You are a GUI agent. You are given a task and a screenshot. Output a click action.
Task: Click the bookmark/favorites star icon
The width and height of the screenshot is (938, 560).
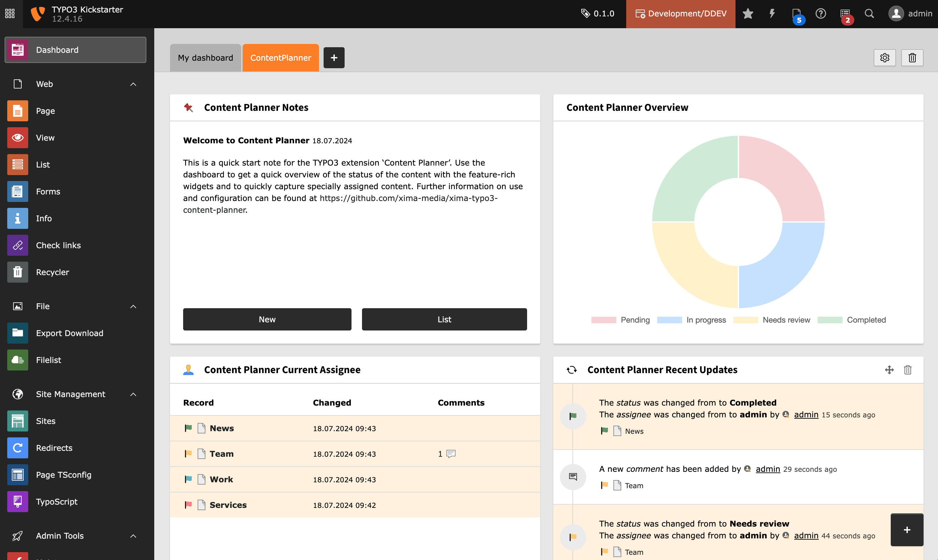click(748, 13)
